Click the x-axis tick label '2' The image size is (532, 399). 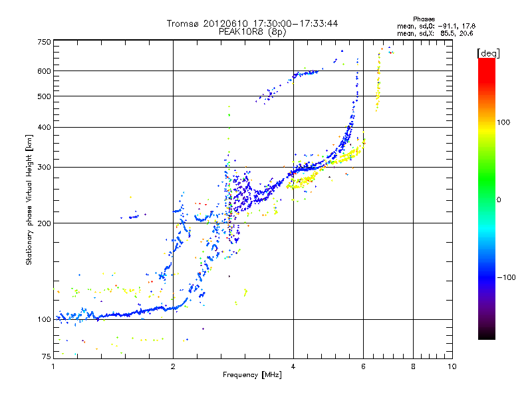(173, 366)
